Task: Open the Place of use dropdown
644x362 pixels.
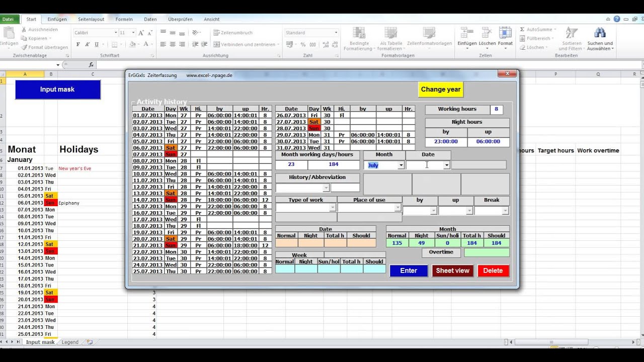Action: pos(397,208)
